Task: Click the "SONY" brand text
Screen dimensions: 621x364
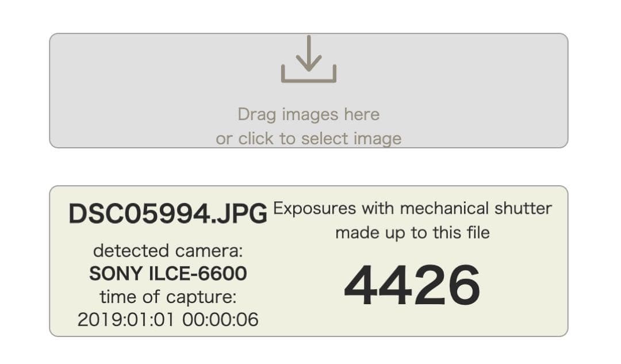Action: [x=115, y=274]
